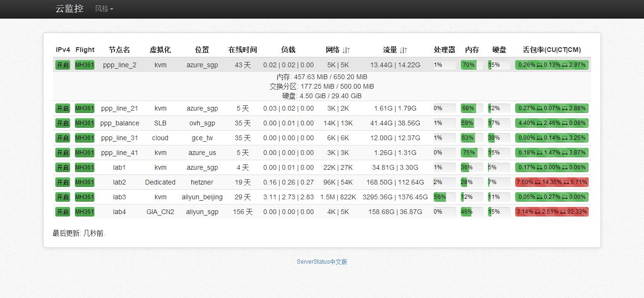Click the 网络 column sort arrows
This screenshot has width=644, height=298.
tap(347, 50)
